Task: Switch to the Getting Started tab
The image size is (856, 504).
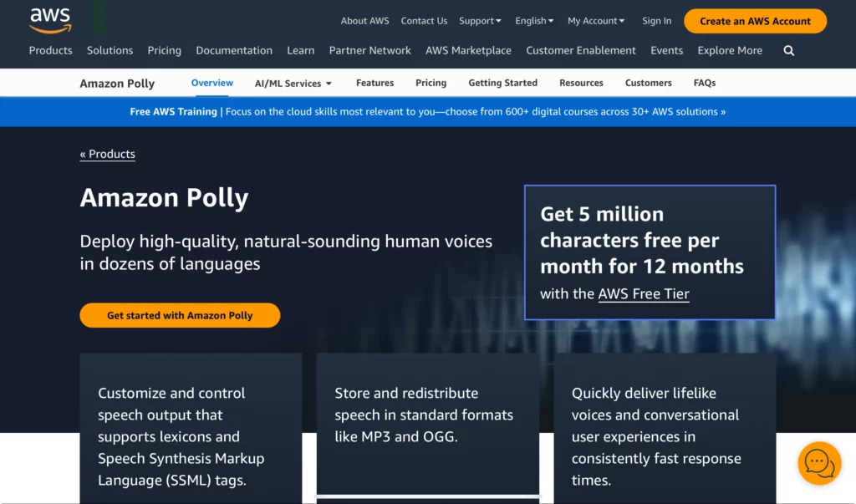Action: [x=502, y=83]
